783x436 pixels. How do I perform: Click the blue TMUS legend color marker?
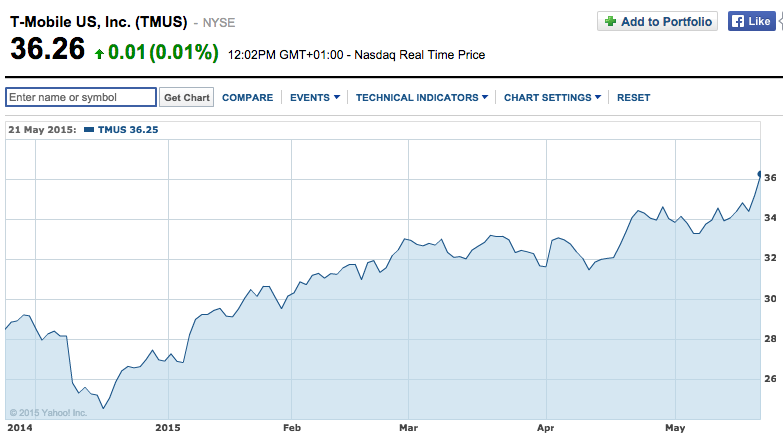click(x=88, y=130)
